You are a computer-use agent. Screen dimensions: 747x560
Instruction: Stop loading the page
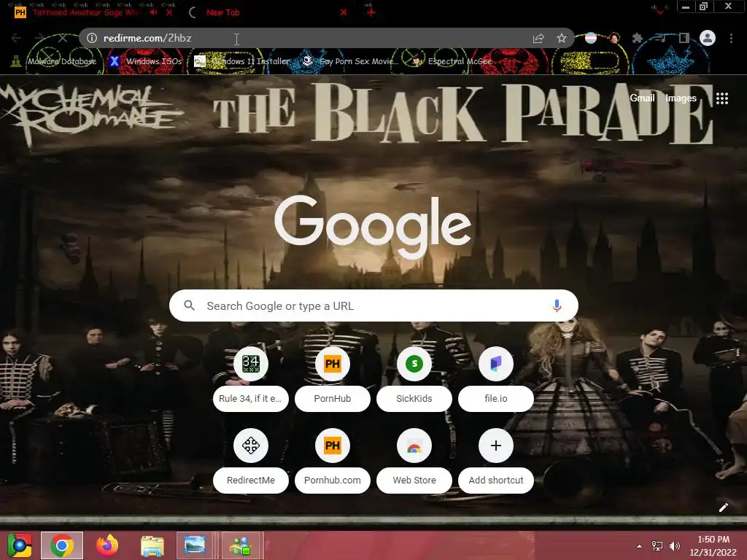63,38
